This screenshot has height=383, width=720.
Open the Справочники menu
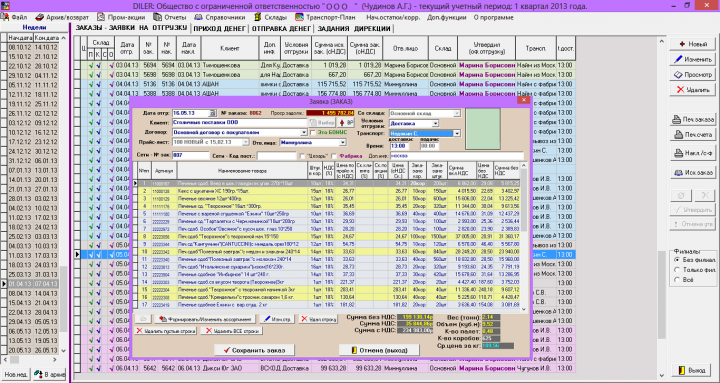tap(220, 17)
